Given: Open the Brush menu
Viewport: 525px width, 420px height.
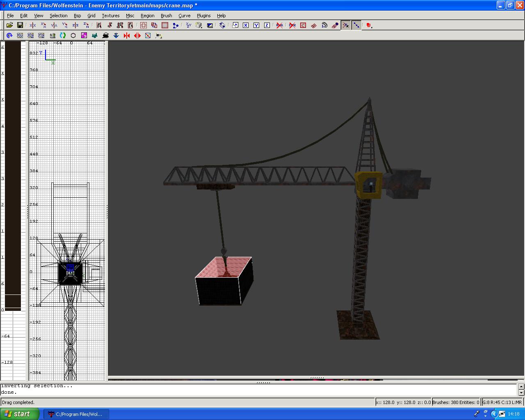Looking at the screenshot, I should point(166,16).
